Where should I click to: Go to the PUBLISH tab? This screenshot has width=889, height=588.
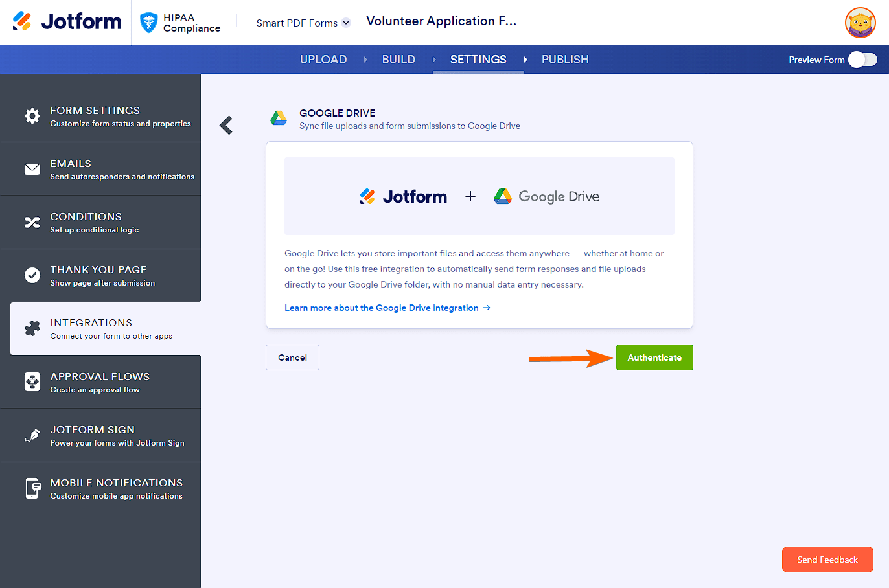(565, 60)
